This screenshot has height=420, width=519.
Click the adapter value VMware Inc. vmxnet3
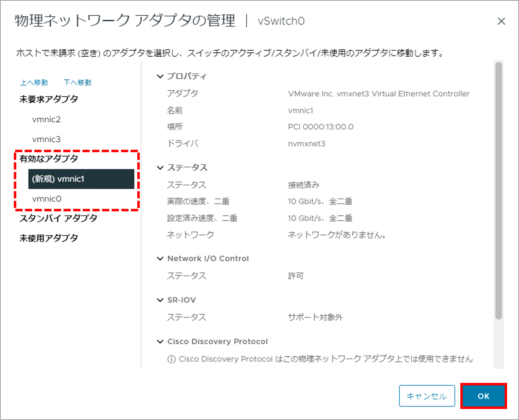(x=379, y=94)
